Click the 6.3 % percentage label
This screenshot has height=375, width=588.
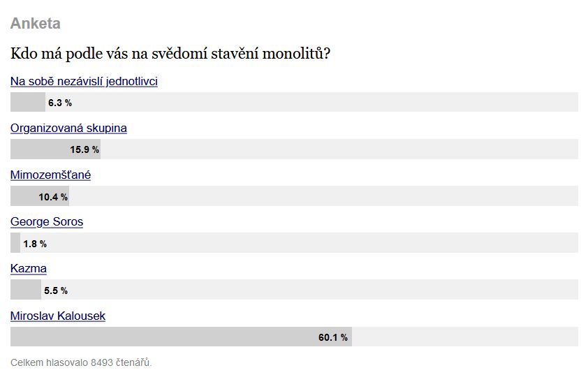(x=60, y=103)
